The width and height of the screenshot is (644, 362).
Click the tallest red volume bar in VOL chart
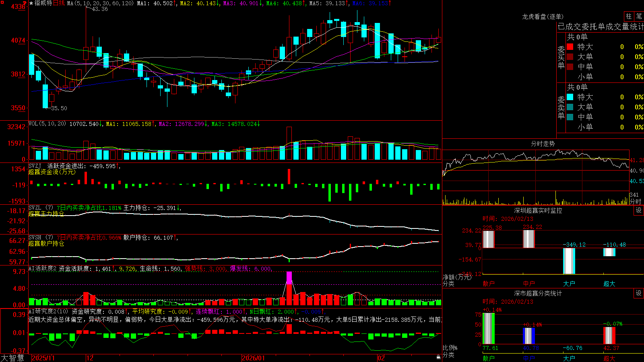click(x=289, y=143)
